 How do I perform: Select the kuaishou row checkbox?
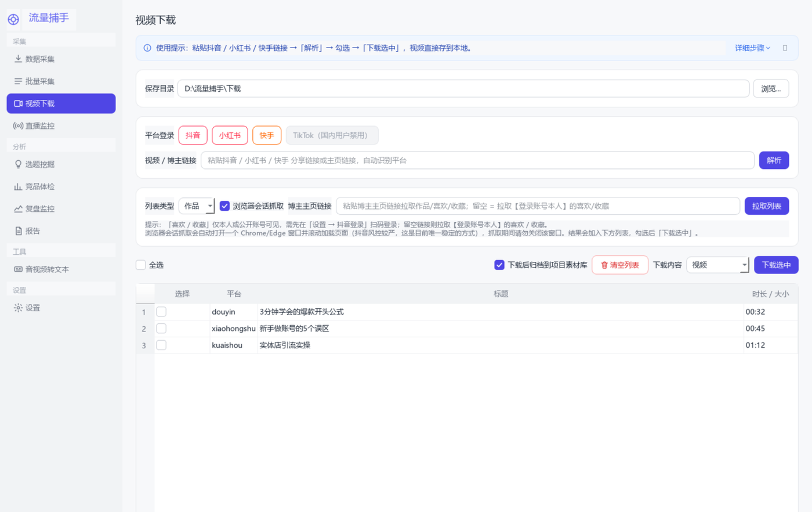pyautogui.click(x=161, y=345)
